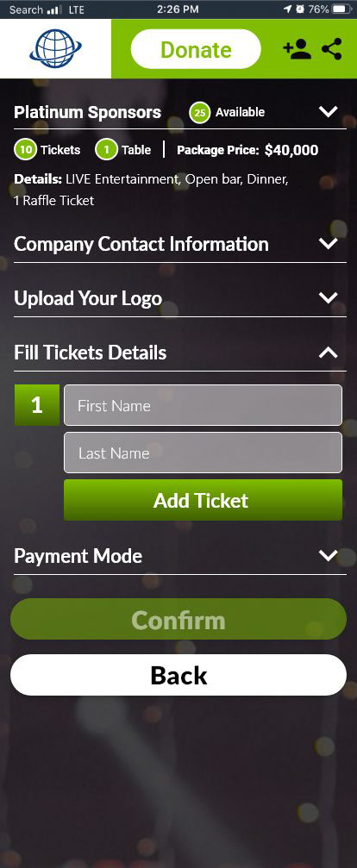Collapse Fill Tickets Details chevron

point(329,352)
